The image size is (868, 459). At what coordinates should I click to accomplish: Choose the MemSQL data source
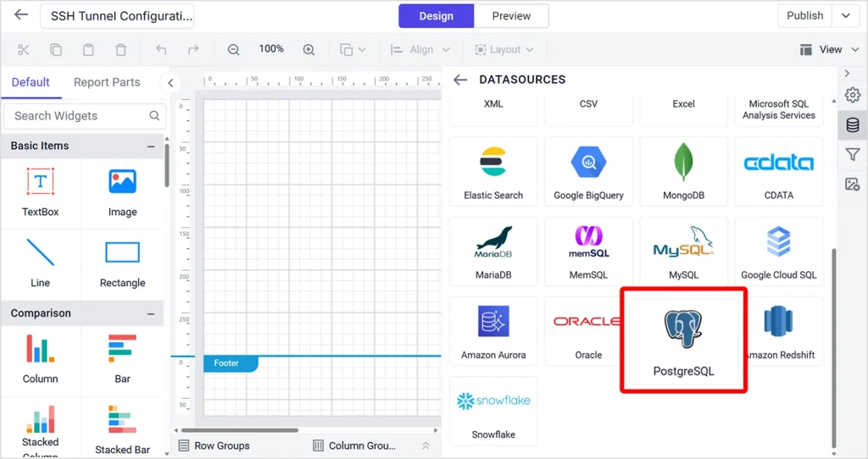pos(588,251)
